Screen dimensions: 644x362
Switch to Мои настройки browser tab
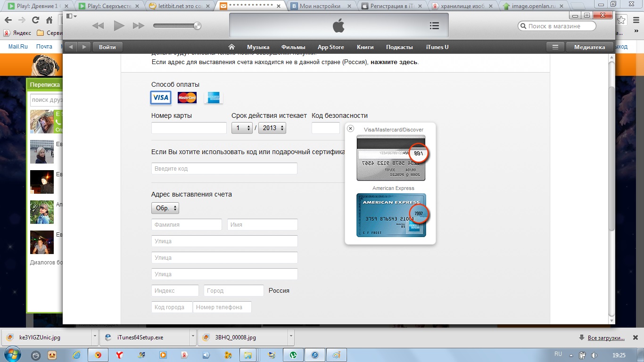tap(322, 6)
